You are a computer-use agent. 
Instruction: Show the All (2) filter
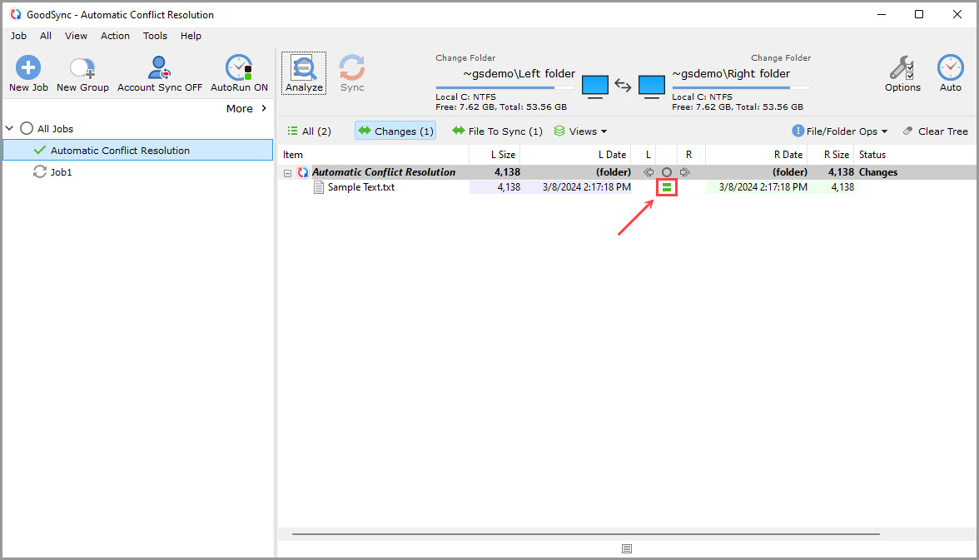[309, 131]
